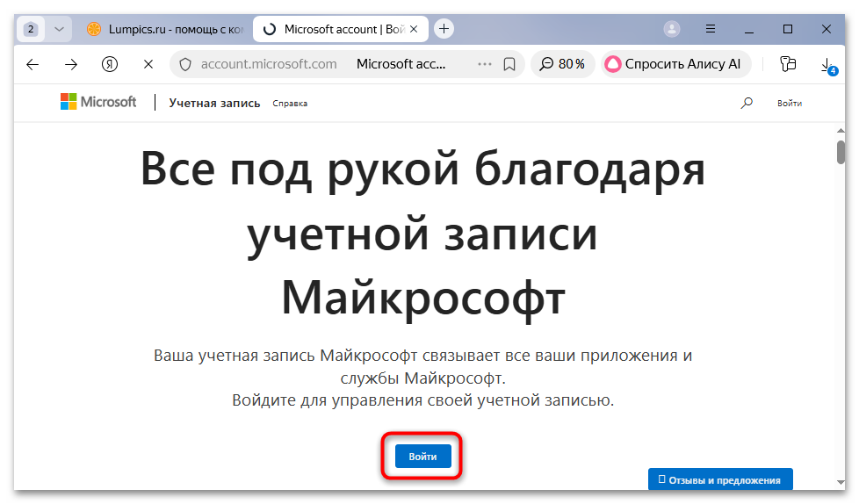The image size is (859, 504).
Task: Open the downloads icon with badge 4
Action: click(x=828, y=66)
